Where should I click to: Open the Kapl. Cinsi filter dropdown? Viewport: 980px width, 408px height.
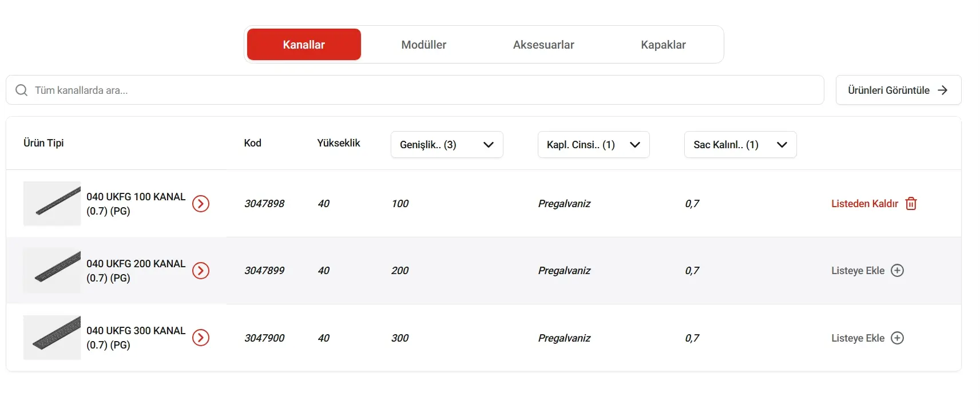[593, 145]
